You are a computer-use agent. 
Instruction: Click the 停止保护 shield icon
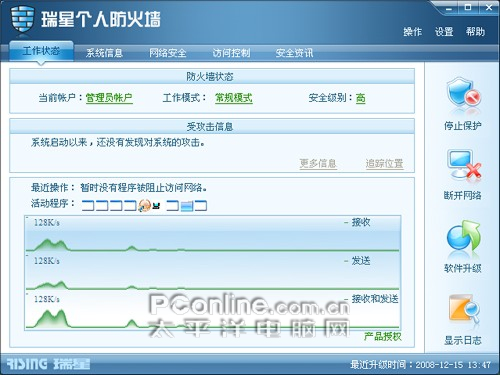(x=463, y=95)
